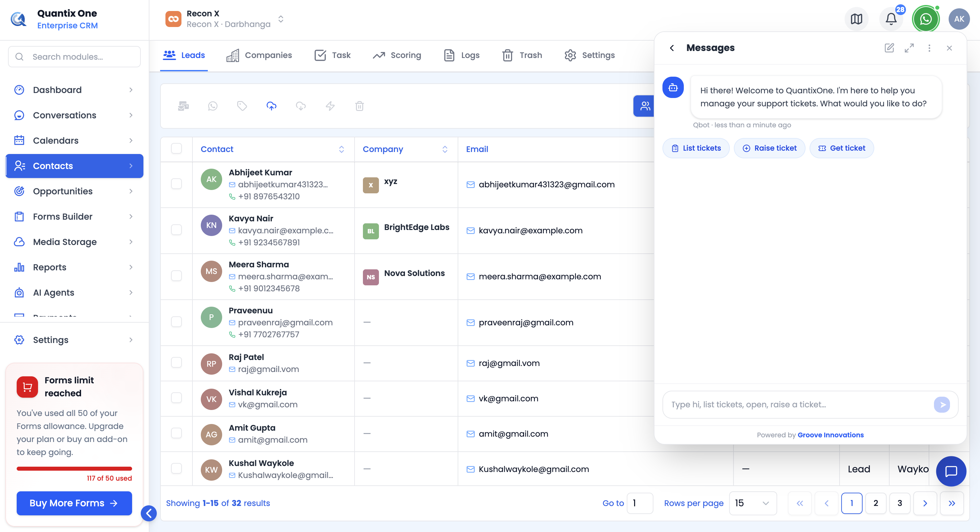This screenshot has height=532, width=980.
Task: Click the chat message input field
Action: tap(799, 405)
